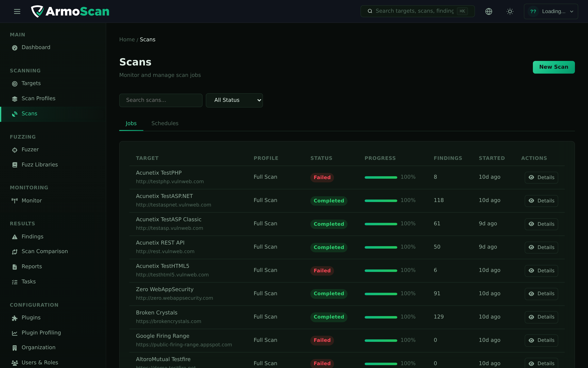Click http://testphp.vulnweb.com URL
The width and height of the screenshot is (588, 368).
point(170,182)
